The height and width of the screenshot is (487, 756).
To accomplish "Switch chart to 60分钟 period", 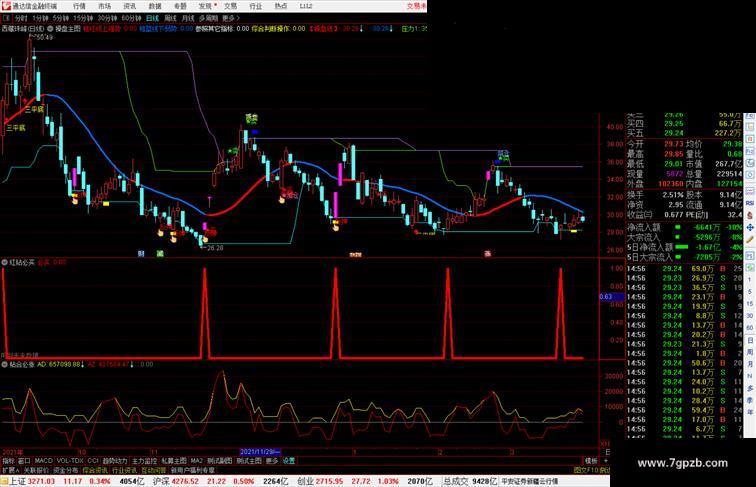I will (x=131, y=18).
